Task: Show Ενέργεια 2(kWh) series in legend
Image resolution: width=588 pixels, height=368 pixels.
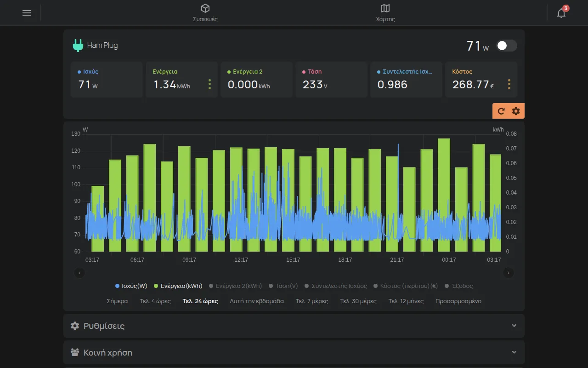Action: (235, 286)
